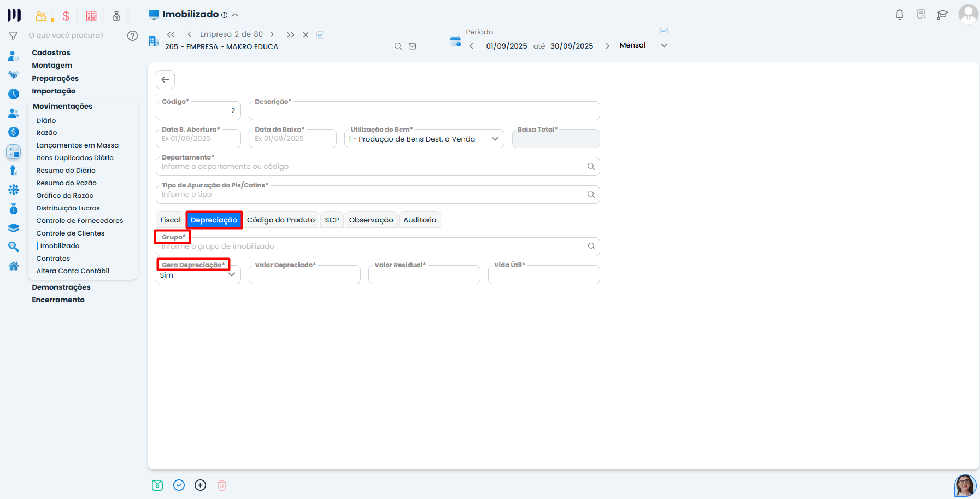Click the company search magnifier icon
This screenshot has width=980, height=499.
coord(398,46)
